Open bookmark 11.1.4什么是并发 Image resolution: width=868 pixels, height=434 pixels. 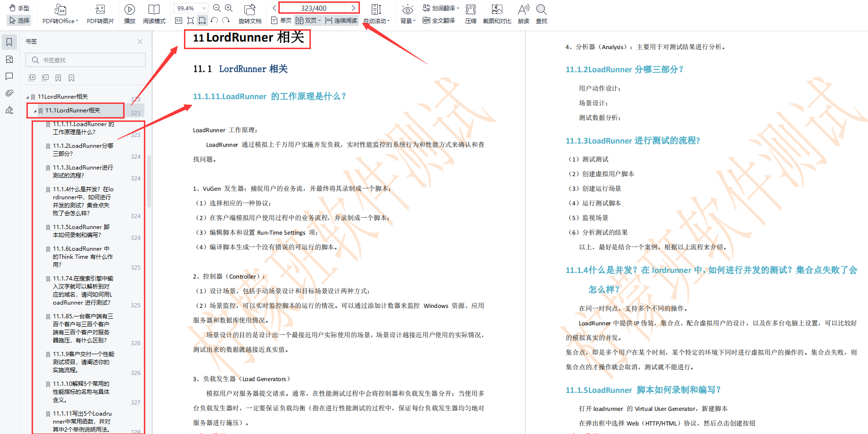tap(83, 201)
